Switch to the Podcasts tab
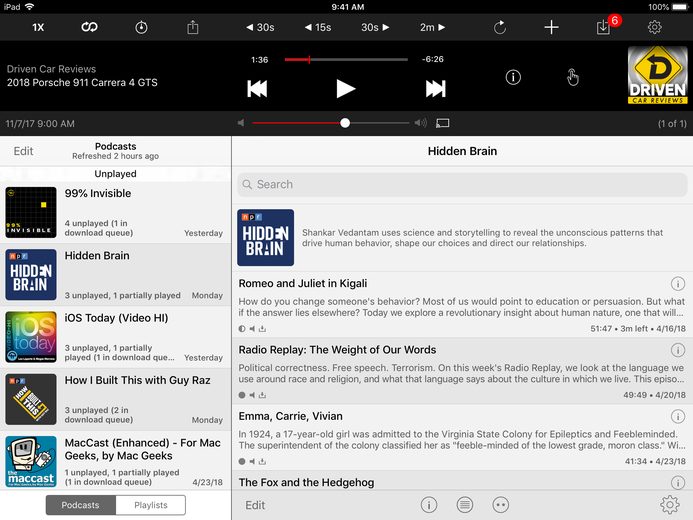 tap(80, 505)
